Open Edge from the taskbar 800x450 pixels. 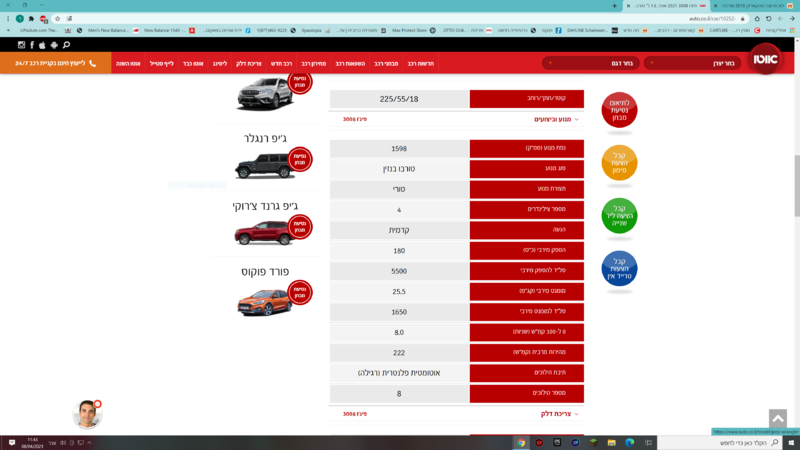point(630,442)
